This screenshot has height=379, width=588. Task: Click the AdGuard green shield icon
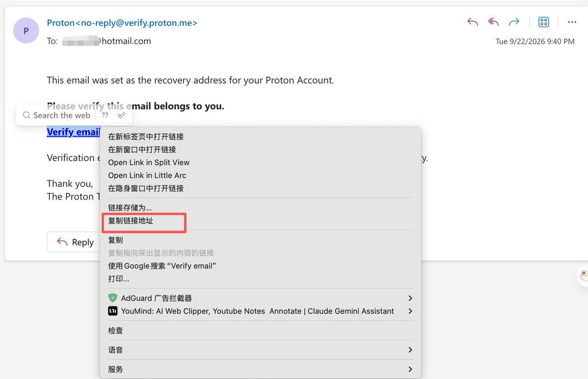[x=113, y=298]
